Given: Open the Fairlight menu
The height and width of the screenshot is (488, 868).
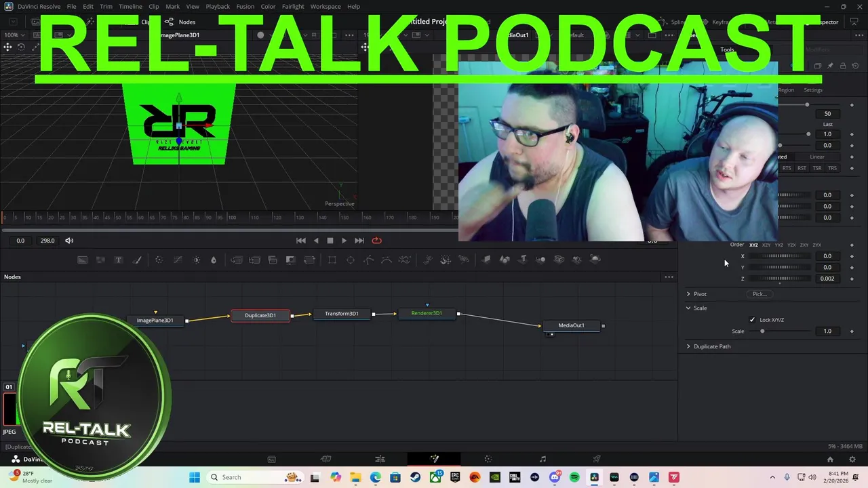Looking at the screenshot, I should 293,7.
